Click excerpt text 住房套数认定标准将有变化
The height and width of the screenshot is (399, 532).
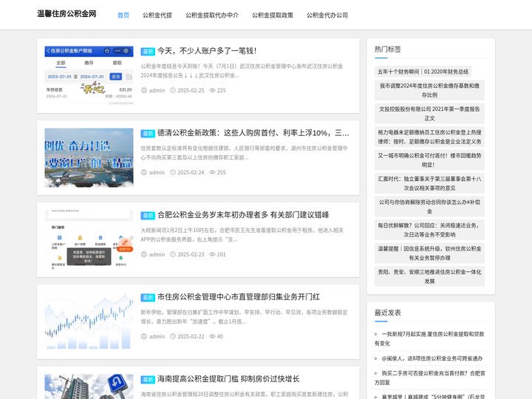[x=245, y=153]
